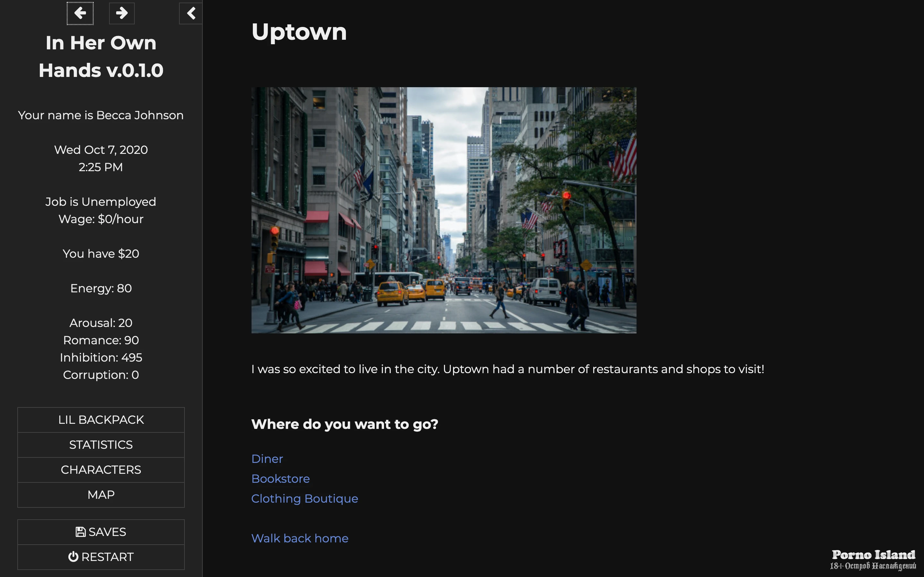The width and height of the screenshot is (924, 577).
Task: Collapse the sidebar with the chevron
Action: [x=191, y=13]
